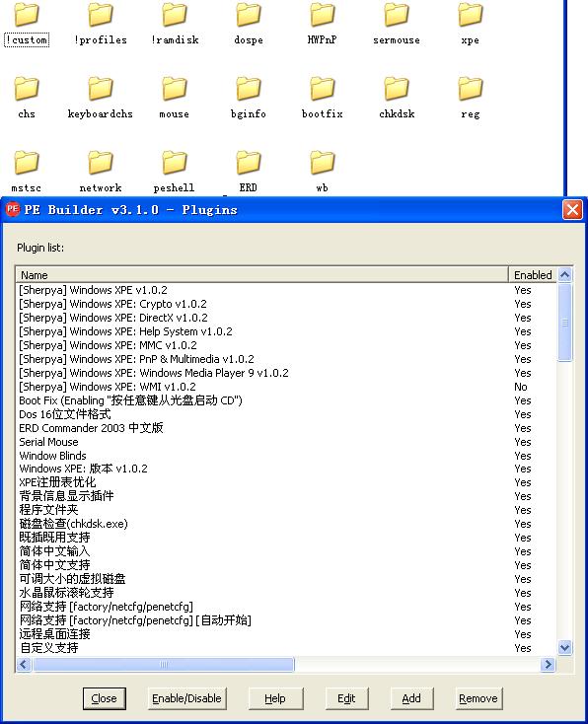Image resolution: width=588 pixels, height=724 pixels.
Task: Select "Dos 16位文件格式" plugin row
Action: pyautogui.click(x=286, y=414)
